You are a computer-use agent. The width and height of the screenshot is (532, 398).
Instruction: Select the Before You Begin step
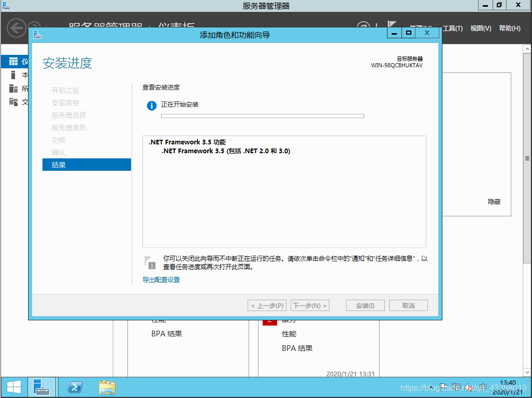65,90
